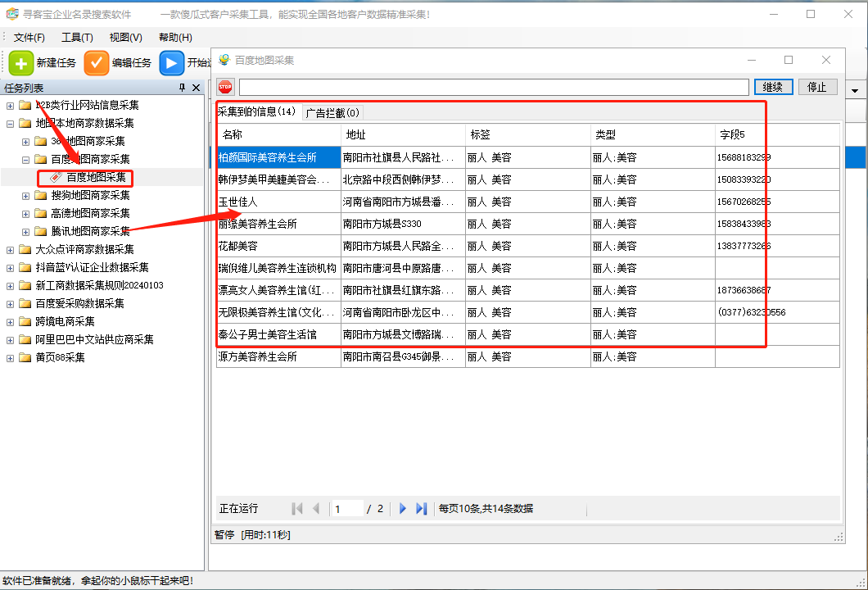Click the orange Edit Task (编辑任务) icon
The width and height of the screenshot is (868, 590).
[x=97, y=63]
